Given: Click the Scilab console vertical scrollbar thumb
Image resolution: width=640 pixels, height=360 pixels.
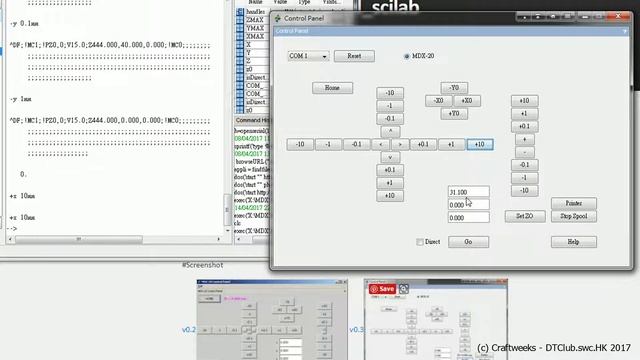Looking at the screenshot, I should pyautogui.click(x=227, y=209).
